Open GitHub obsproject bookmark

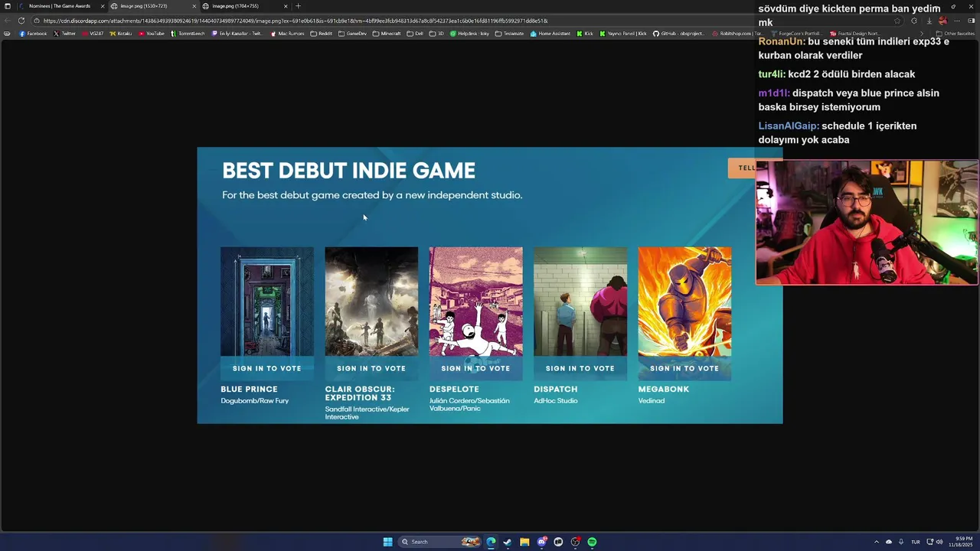(678, 34)
